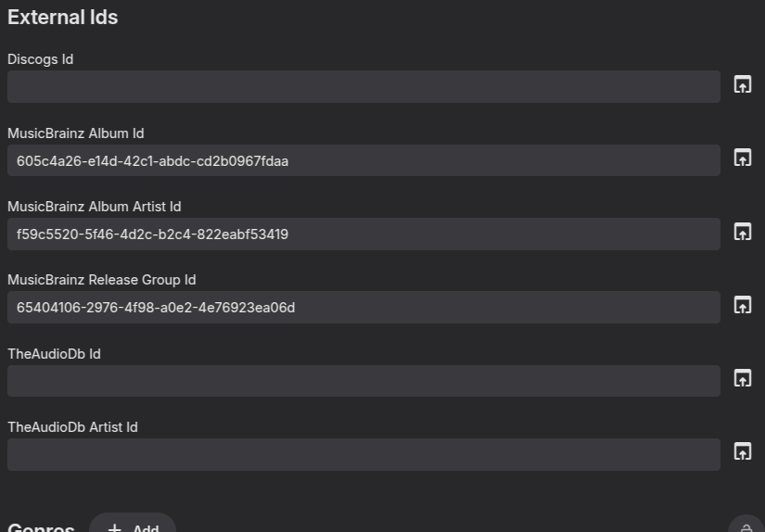This screenshot has width=765, height=532.
Task: Click the field containing 605c4a26-e14d-42c1
Action: coord(363,160)
